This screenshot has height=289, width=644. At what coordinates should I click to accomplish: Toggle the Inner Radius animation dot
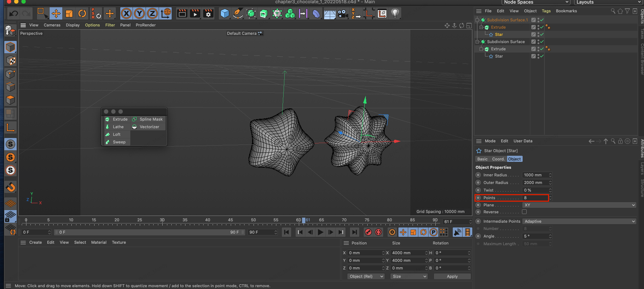tap(478, 175)
